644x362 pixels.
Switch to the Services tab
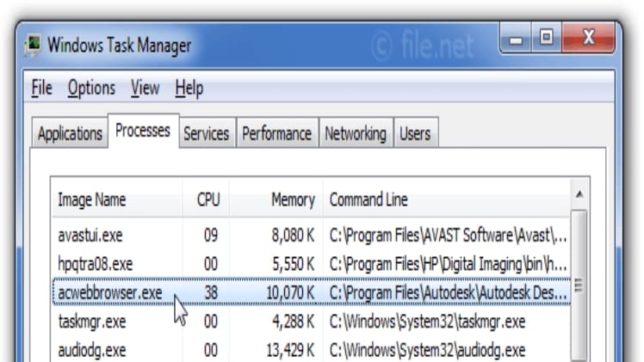coord(206,133)
